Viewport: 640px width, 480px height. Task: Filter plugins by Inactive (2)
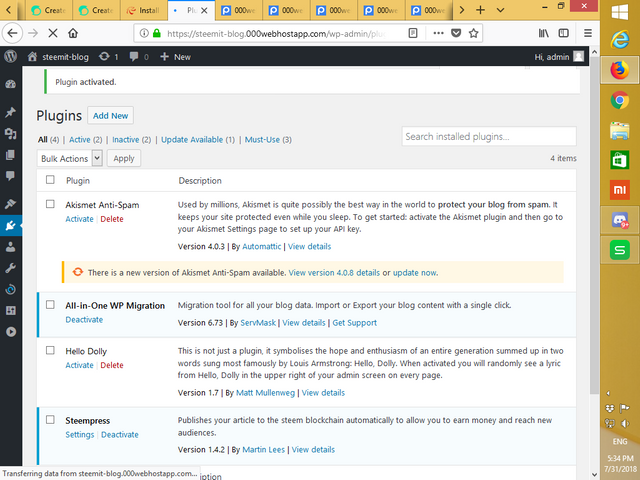[131, 140]
